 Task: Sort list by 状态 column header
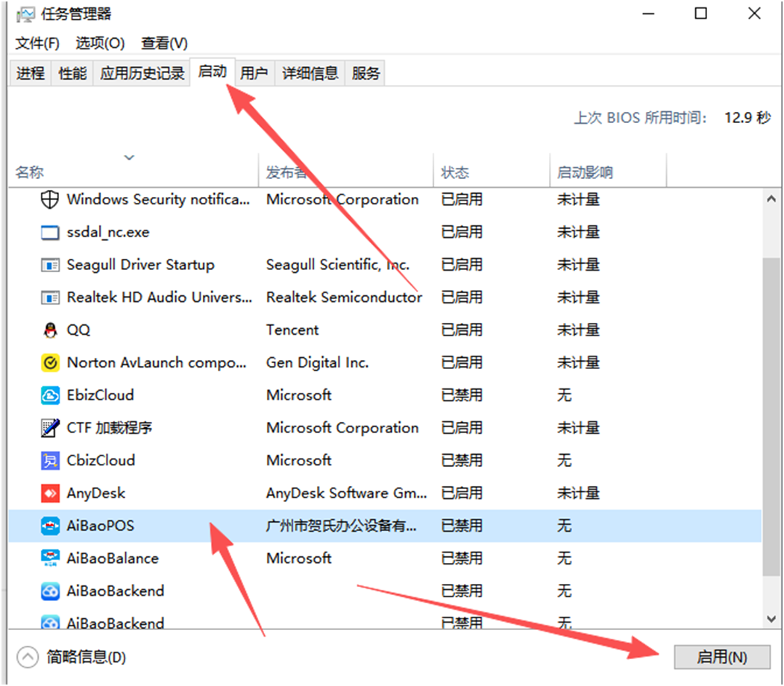pos(455,172)
